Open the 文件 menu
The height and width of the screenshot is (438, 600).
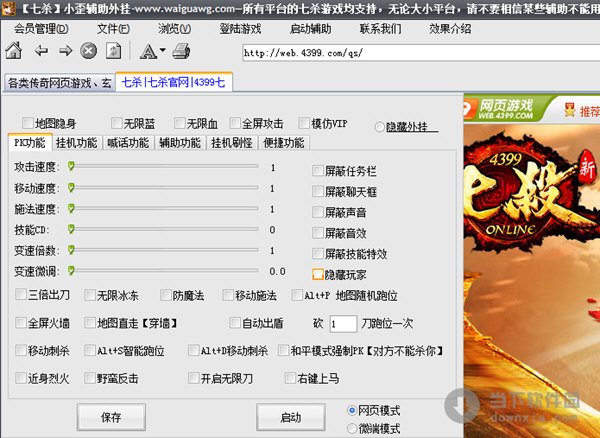(x=113, y=29)
